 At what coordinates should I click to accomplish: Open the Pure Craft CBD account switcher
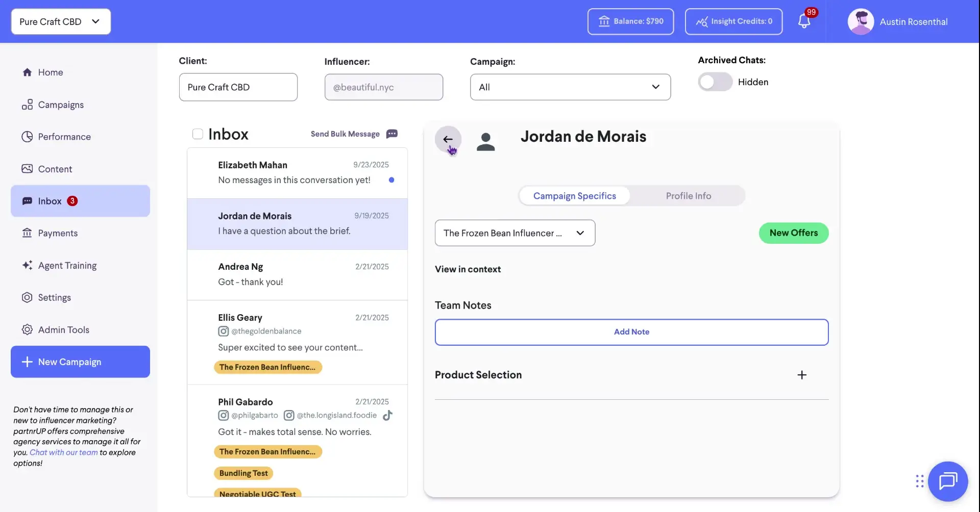(60, 21)
